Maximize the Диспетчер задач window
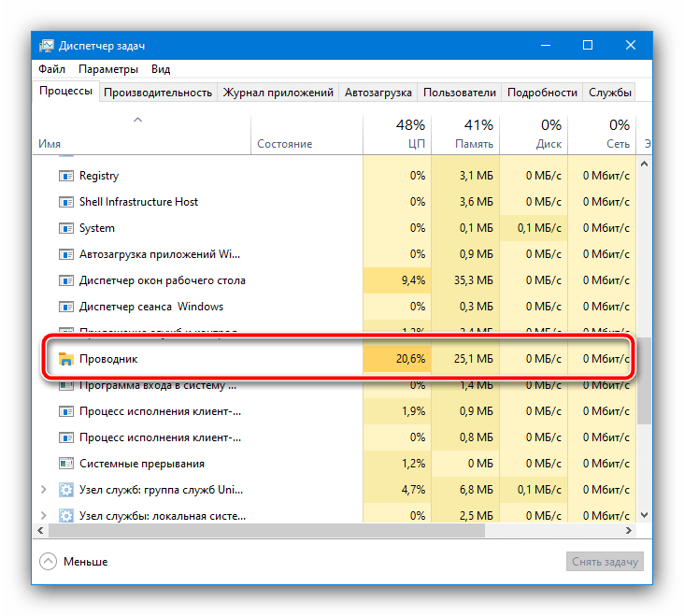This screenshot has width=684, height=616. click(588, 46)
